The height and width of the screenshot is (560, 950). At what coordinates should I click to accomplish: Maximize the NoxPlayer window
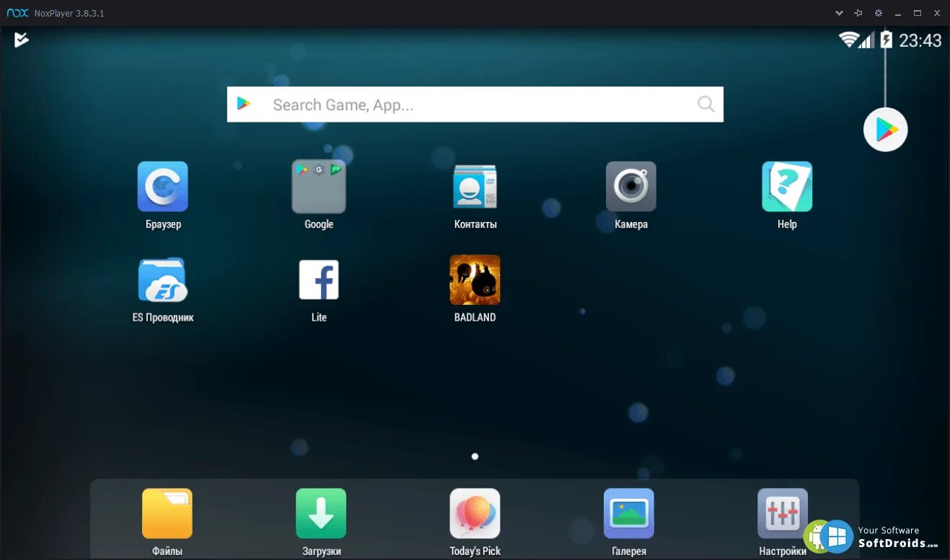pyautogui.click(x=918, y=13)
